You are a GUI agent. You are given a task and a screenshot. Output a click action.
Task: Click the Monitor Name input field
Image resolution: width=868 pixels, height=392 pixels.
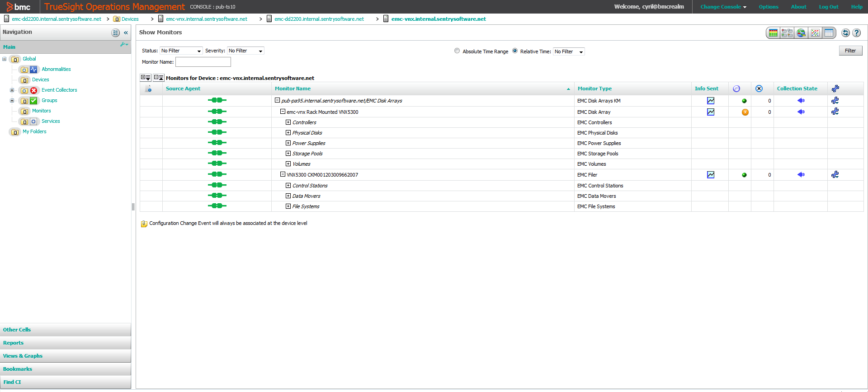[x=203, y=62]
